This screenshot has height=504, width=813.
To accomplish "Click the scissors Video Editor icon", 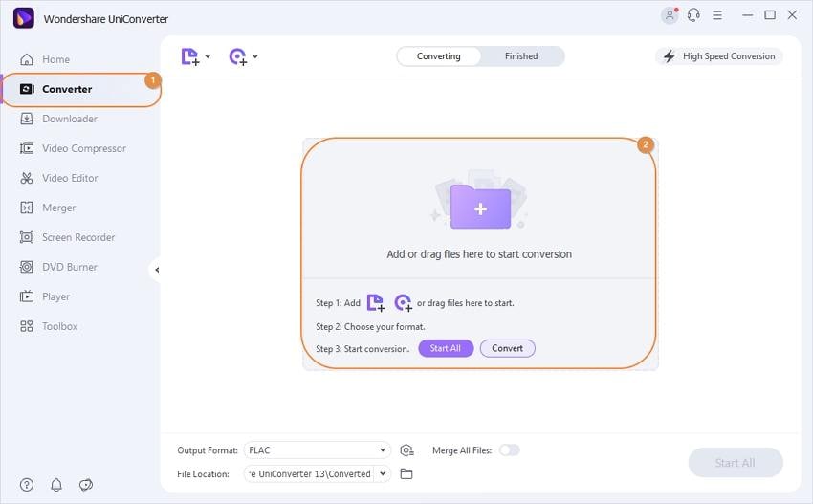I will tap(27, 178).
